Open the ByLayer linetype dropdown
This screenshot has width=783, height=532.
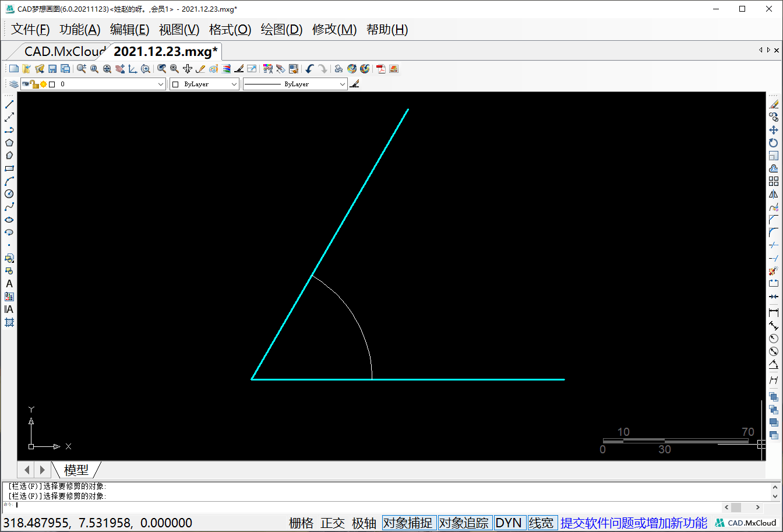pyautogui.click(x=343, y=84)
